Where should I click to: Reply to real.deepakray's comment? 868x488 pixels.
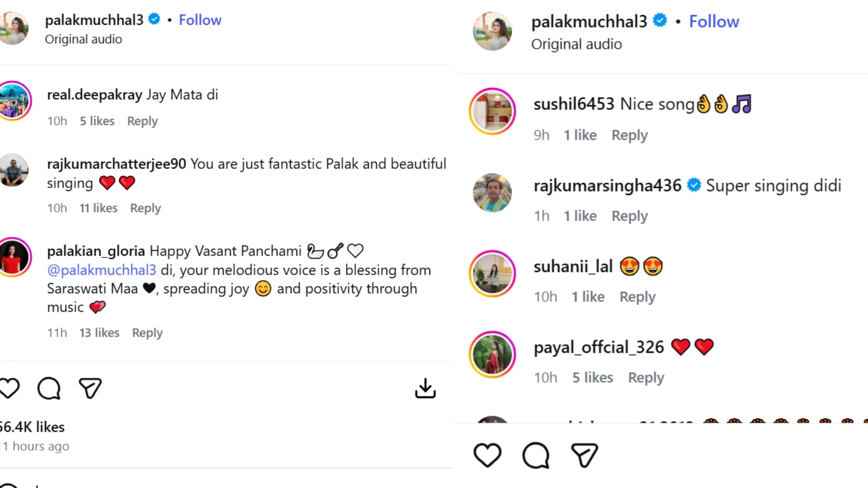[x=142, y=121]
